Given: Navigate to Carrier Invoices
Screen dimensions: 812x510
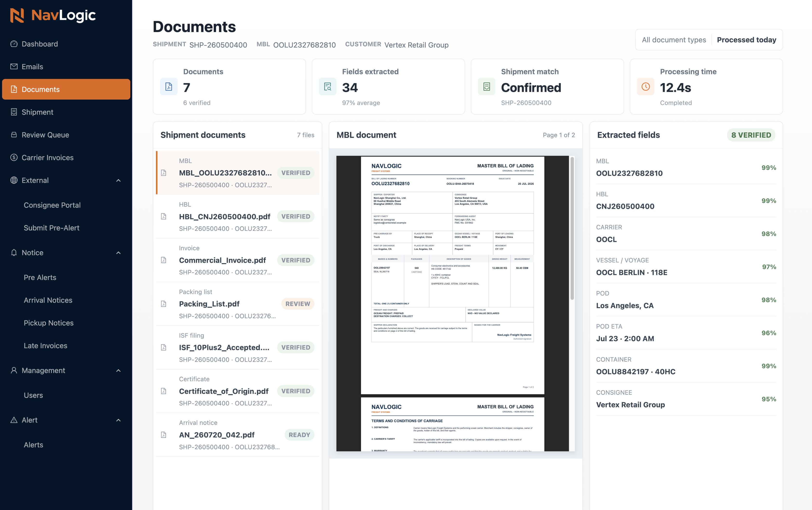Looking at the screenshot, I should click(x=66, y=157).
